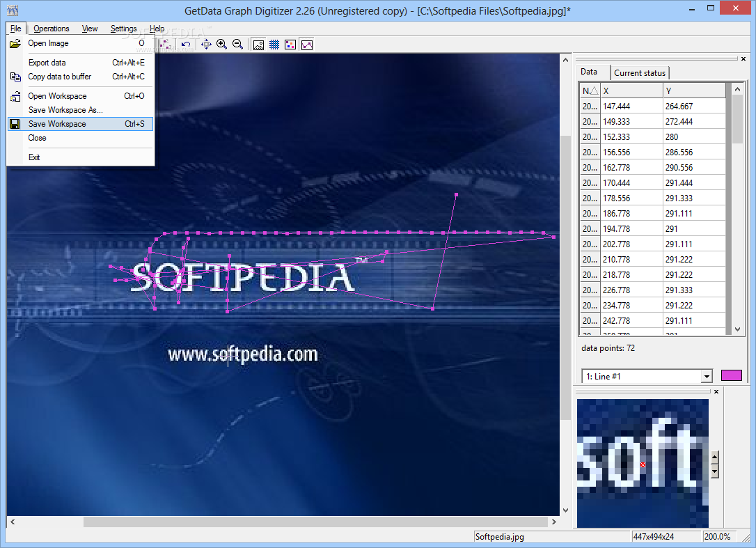This screenshot has height=548, width=756.
Task: Choose Exit from the File menu
Action: point(81,157)
